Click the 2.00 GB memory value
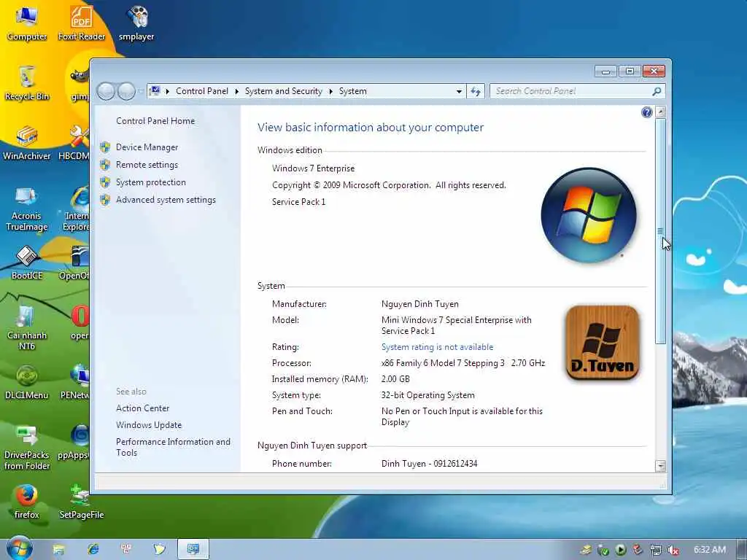Viewport: 747px width, 560px height. (x=395, y=379)
